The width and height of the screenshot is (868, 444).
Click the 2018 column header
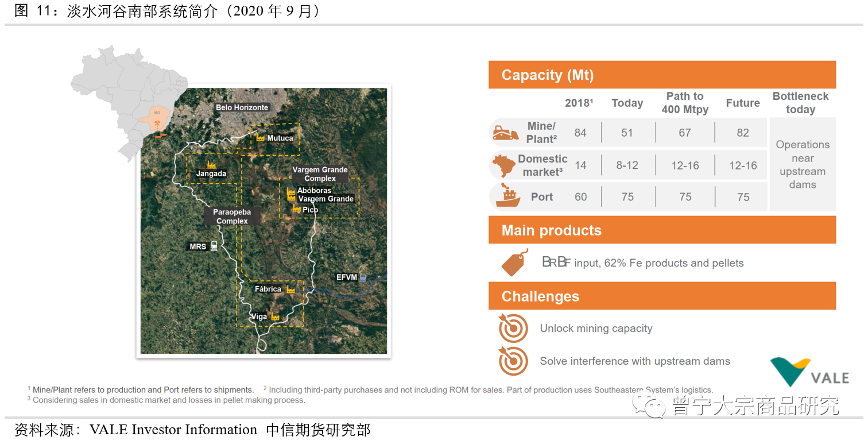pos(579,103)
